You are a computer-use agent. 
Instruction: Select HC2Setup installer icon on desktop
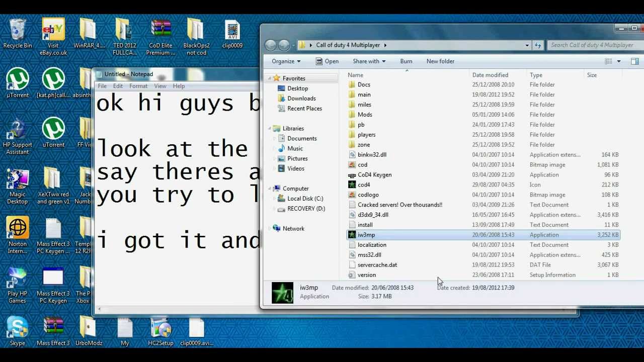[x=161, y=331]
